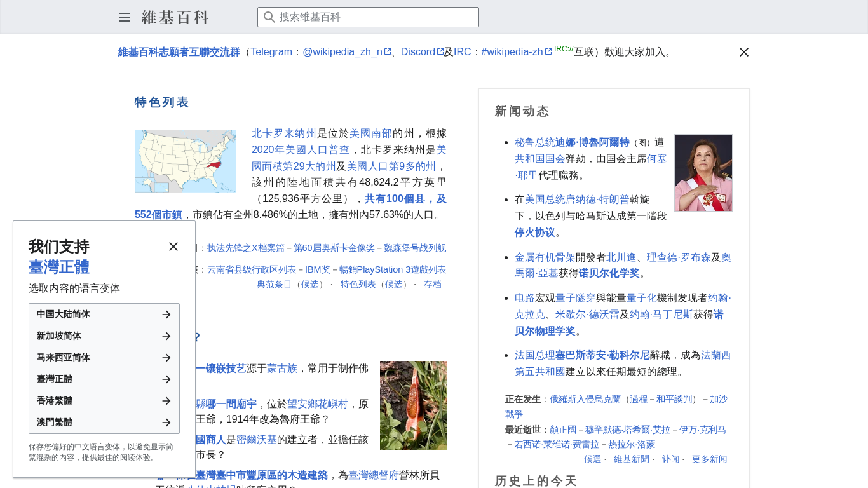Screen dimensions: 868x488
Task: Open the #wikipedia-zh IRC channel link
Action: pyautogui.click(x=516, y=52)
